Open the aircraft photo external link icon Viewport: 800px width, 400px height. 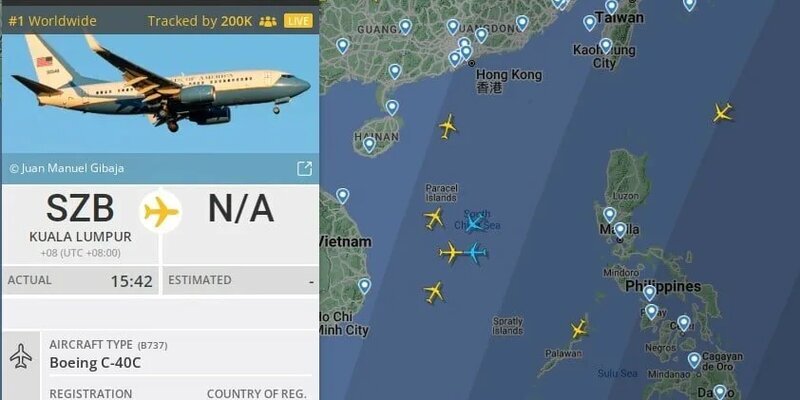coord(305,168)
